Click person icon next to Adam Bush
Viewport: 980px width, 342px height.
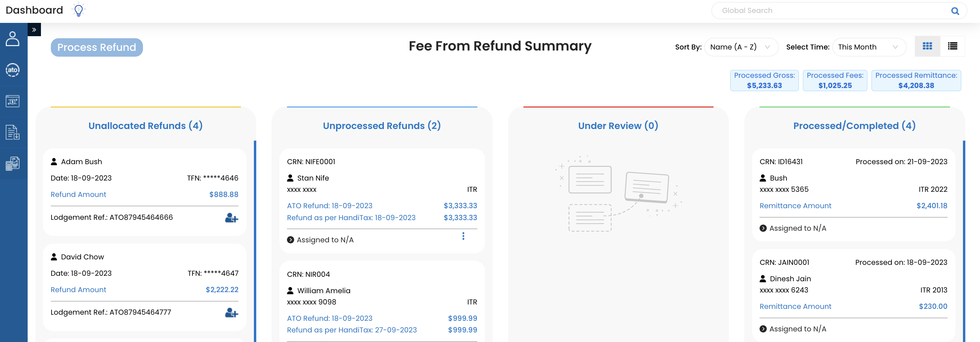click(54, 162)
